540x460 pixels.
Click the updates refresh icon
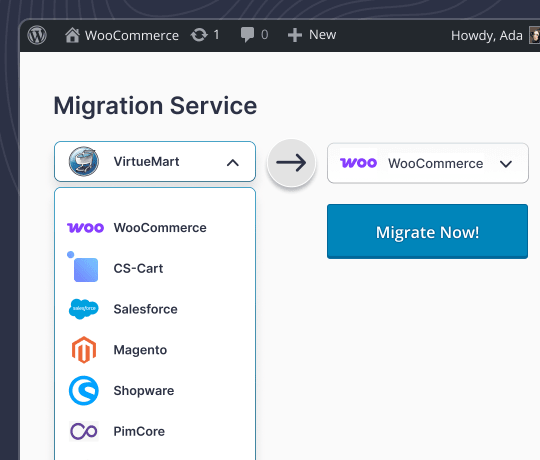[199, 35]
